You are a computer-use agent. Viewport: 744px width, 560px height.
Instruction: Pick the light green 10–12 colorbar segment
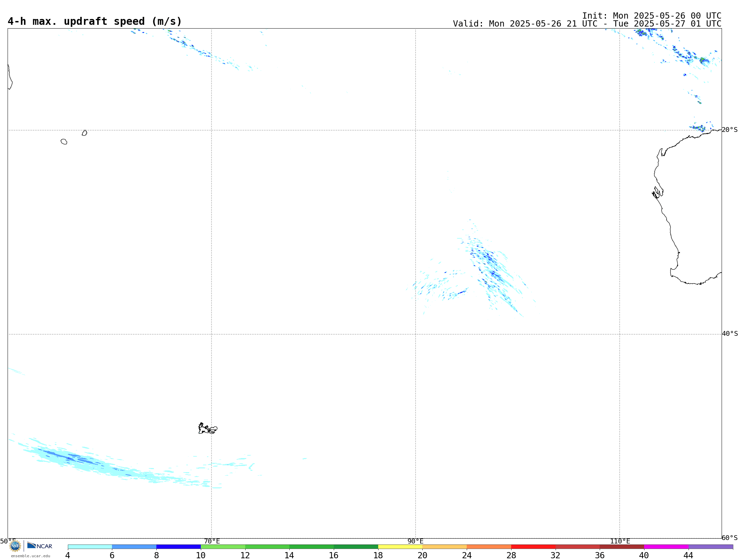[x=223, y=547]
